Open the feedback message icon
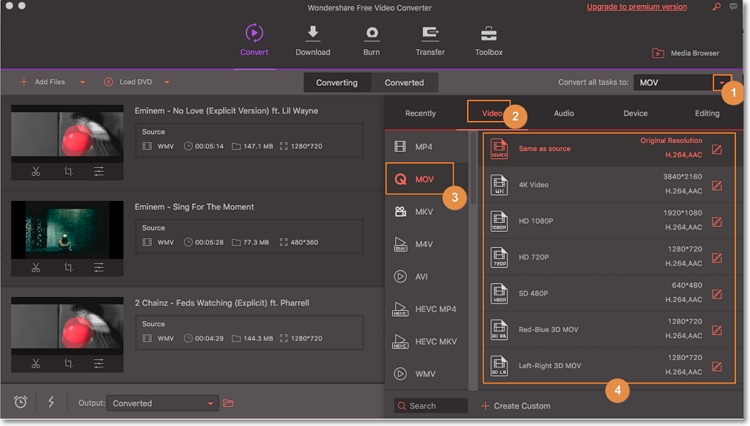 733,7
